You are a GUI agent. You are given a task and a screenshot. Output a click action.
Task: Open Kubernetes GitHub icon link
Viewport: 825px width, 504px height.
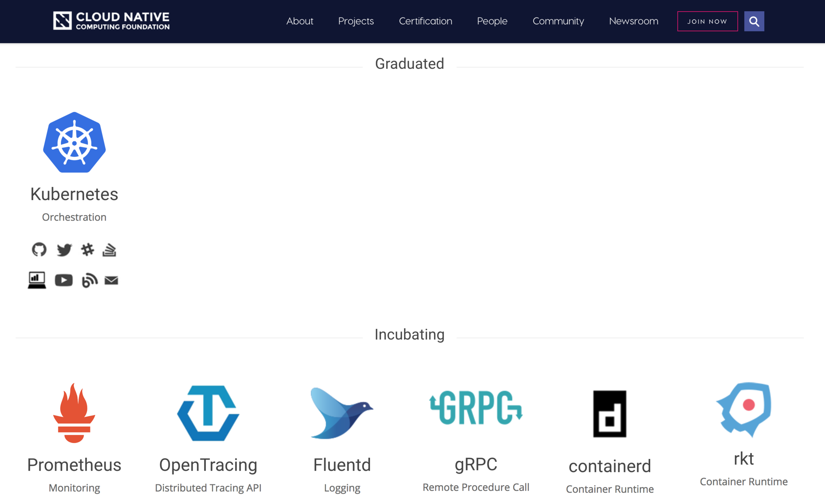tap(39, 249)
